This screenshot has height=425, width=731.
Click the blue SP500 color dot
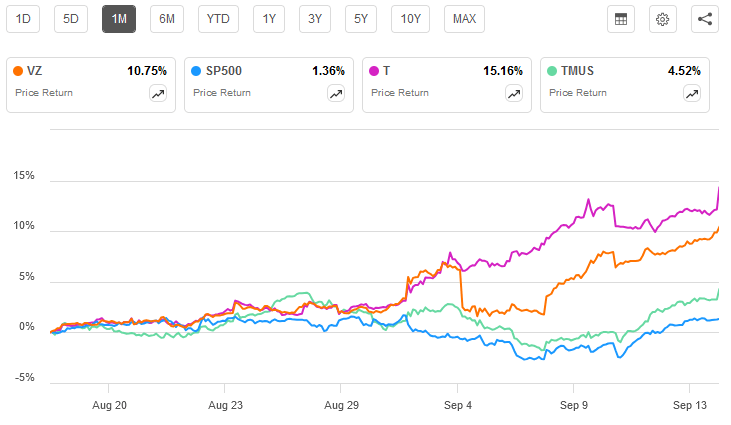pyautogui.click(x=196, y=71)
